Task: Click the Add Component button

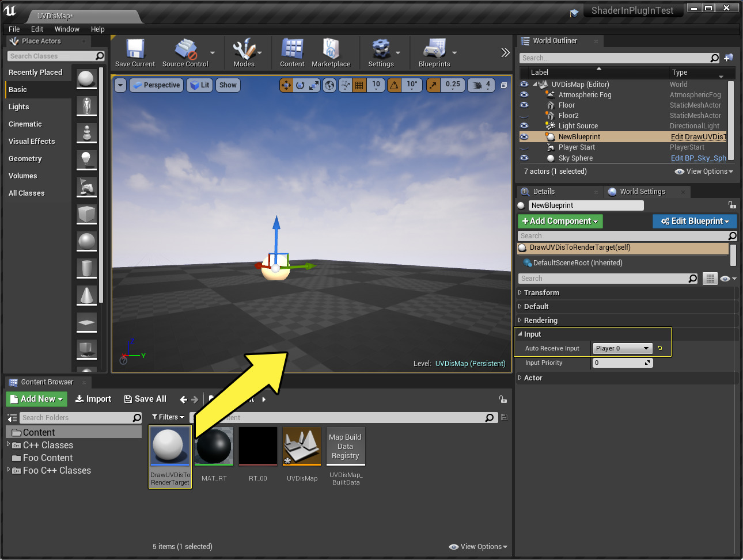Action: pyautogui.click(x=560, y=221)
